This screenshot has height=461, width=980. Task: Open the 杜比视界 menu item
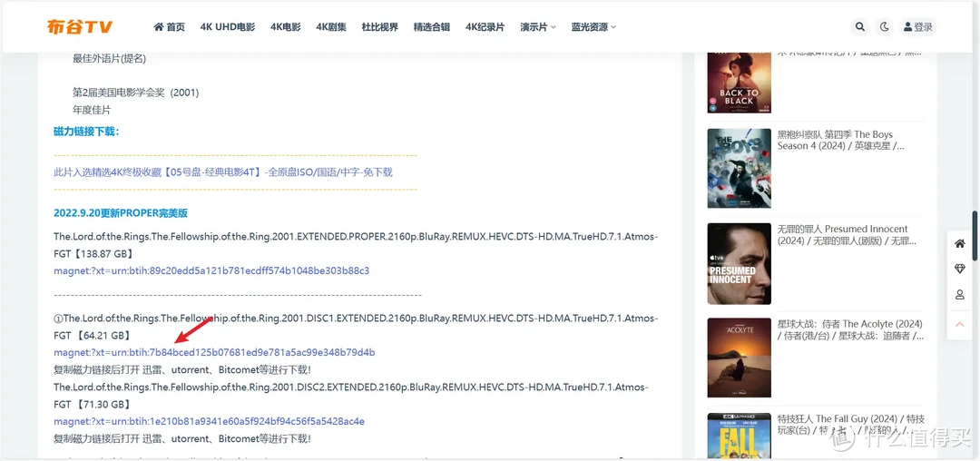pyautogui.click(x=380, y=27)
